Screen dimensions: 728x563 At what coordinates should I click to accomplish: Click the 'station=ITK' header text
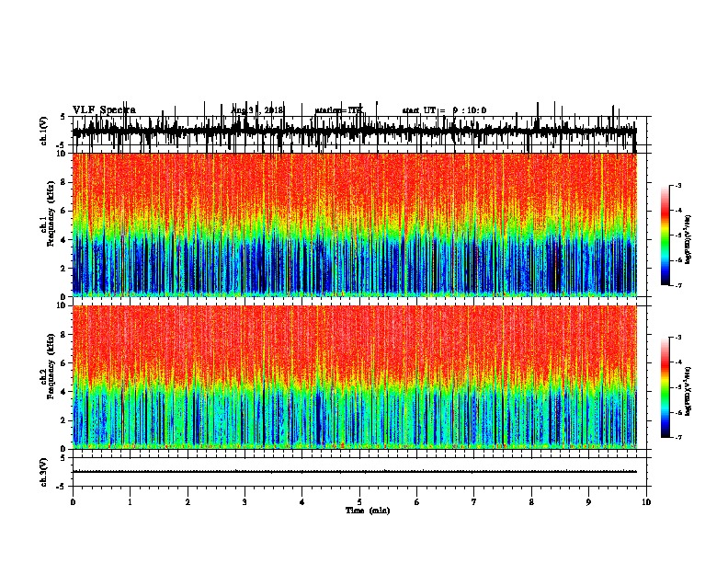(339, 110)
